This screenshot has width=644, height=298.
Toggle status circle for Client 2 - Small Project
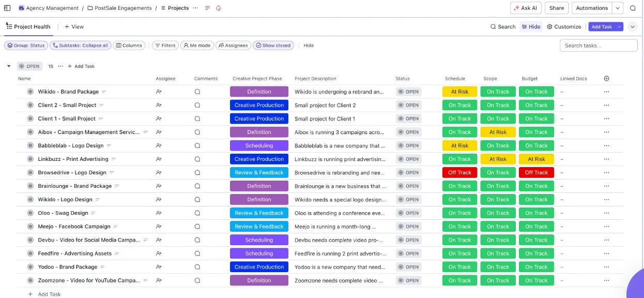[x=30, y=105]
